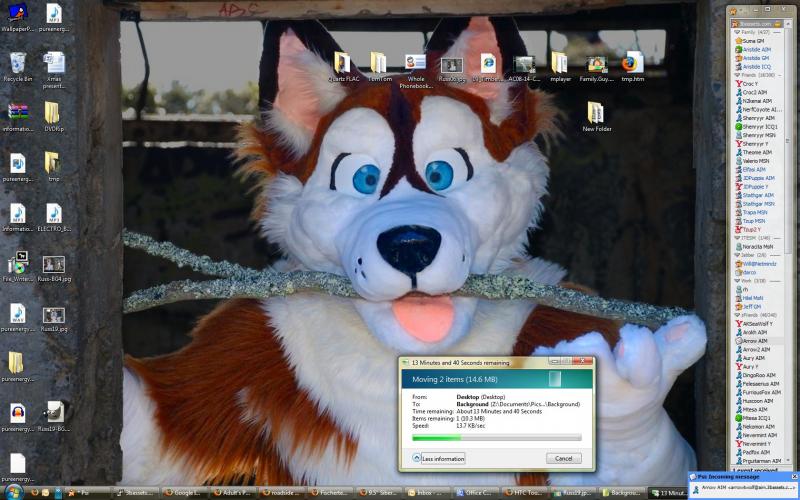Click the Windows Start orb
The height and width of the screenshot is (500, 800).
click(12, 492)
